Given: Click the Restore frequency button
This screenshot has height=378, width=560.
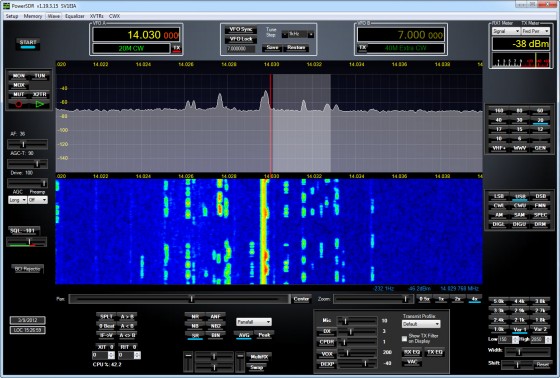Looking at the screenshot, I should point(296,48).
